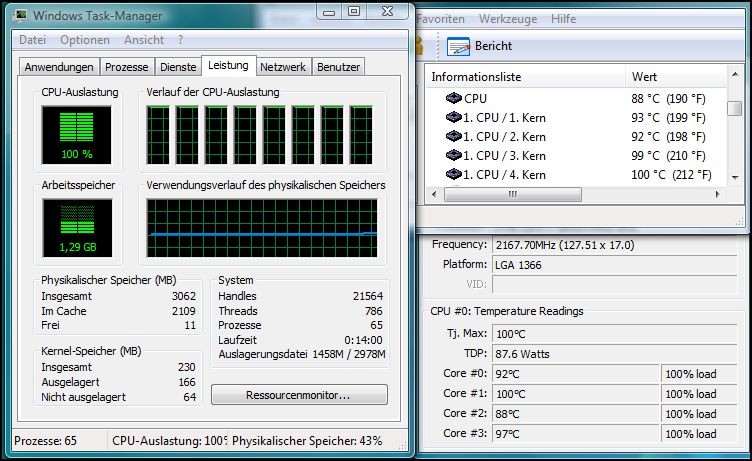Screen dimensions: 752x461
Task: Click 'Prozesse: 65' in the status bar
Action: tap(46, 441)
